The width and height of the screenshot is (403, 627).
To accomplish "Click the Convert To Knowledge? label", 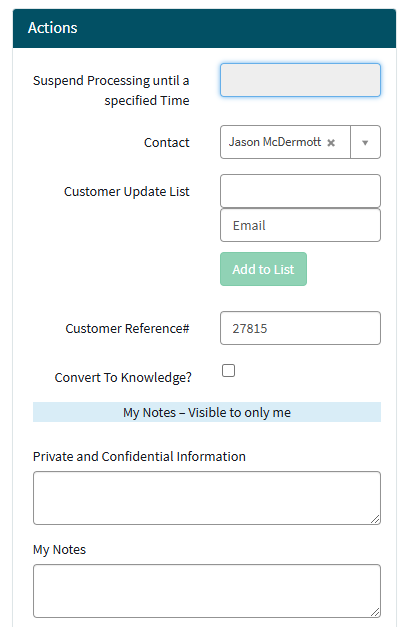I will [123, 377].
